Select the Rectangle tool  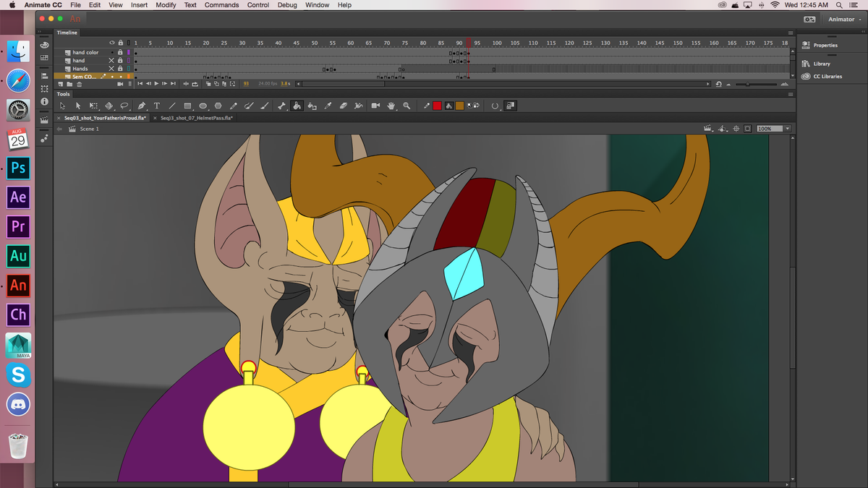188,106
